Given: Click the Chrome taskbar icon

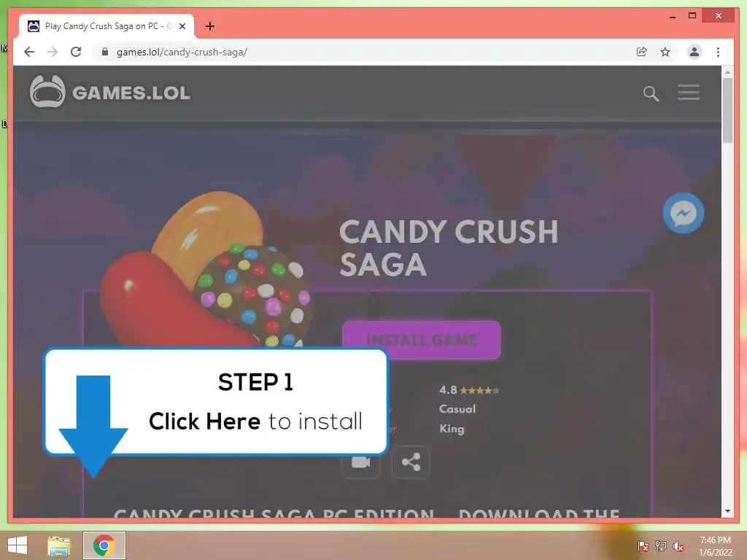Looking at the screenshot, I should (x=104, y=545).
